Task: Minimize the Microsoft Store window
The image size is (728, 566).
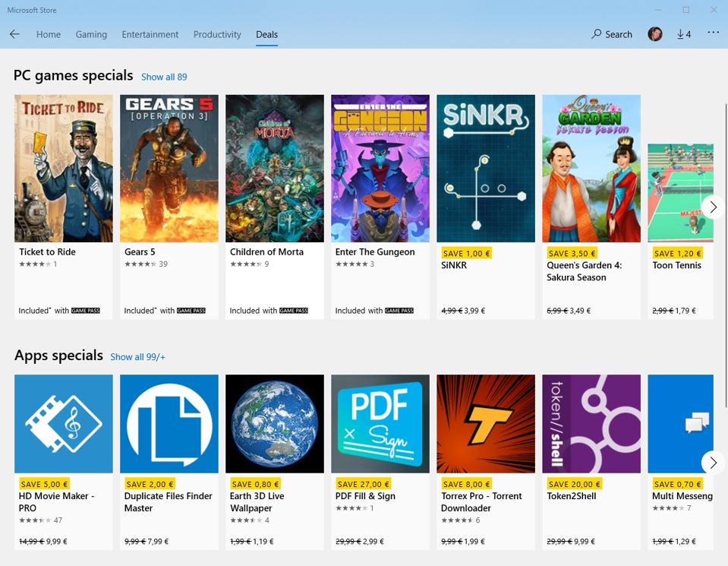Action: click(658, 10)
